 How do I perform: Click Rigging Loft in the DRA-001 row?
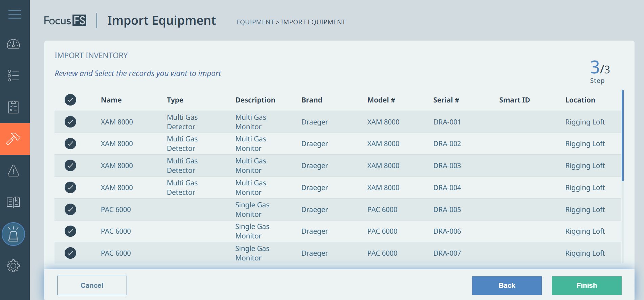(585, 122)
